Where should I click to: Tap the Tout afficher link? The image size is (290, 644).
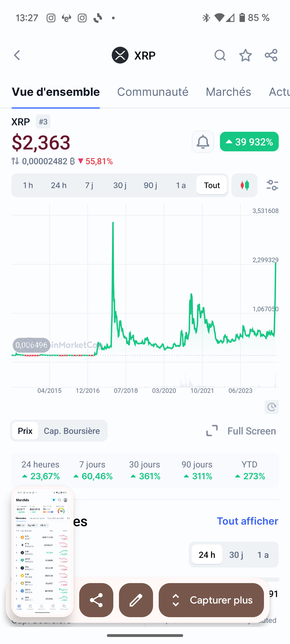point(247,521)
